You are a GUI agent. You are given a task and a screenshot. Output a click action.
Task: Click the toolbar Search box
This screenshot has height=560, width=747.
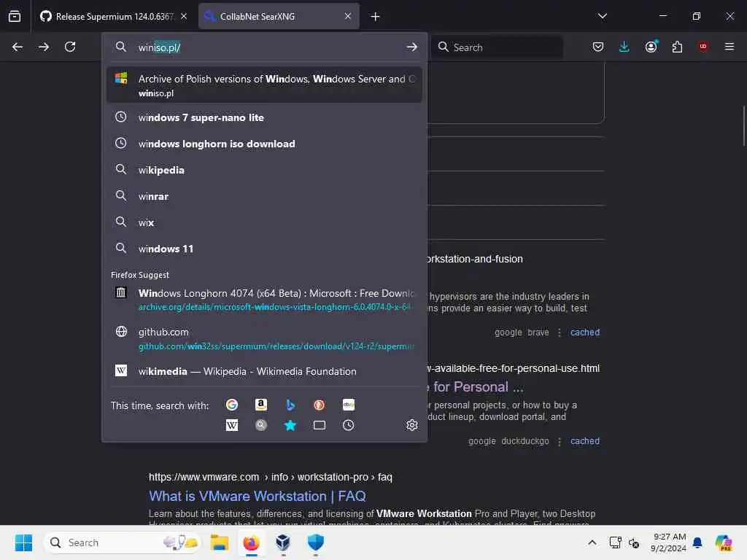[498, 47]
